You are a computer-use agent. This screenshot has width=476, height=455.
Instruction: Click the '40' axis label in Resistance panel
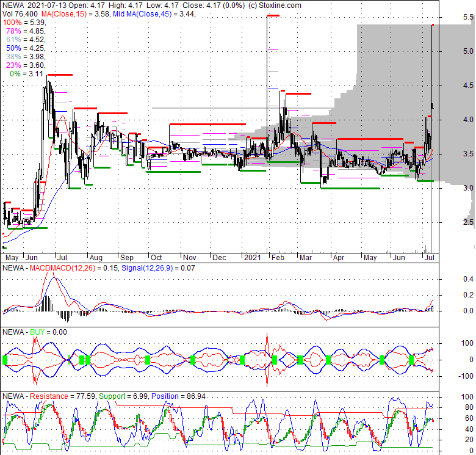(x=469, y=429)
